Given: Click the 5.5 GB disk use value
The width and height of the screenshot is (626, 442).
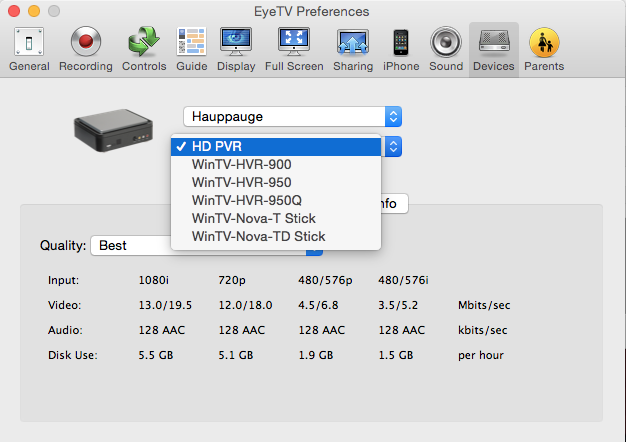Looking at the screenshot, I should pos(156,355).
